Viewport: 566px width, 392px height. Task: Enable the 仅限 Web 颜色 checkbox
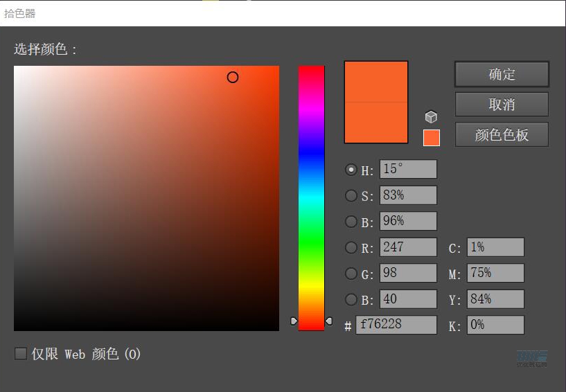[21, 354]
